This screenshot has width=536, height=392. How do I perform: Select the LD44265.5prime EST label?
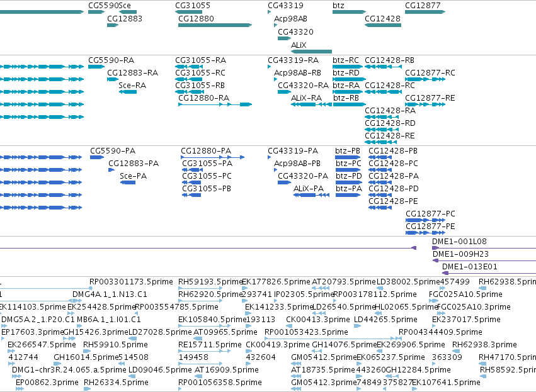coord(385,320)
